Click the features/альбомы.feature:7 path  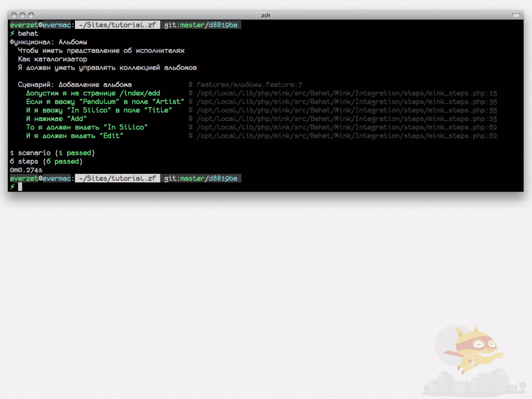[249, 85]
